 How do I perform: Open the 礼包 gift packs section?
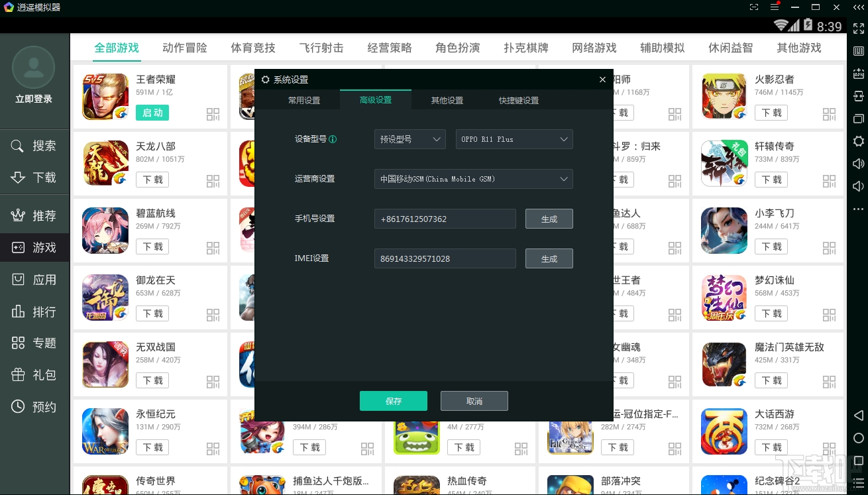(34, 374)
